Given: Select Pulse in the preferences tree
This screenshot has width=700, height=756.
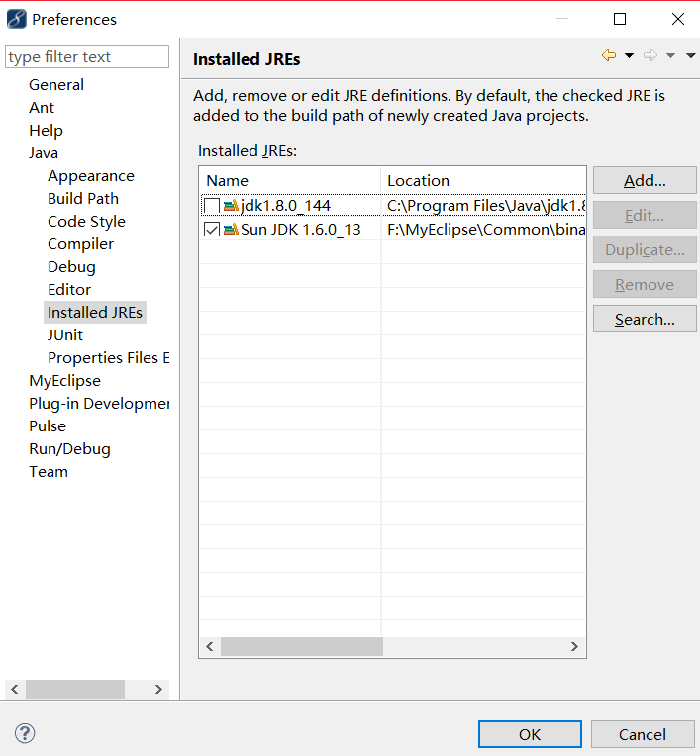Looking at the screenshot, I should pyautogui.click(x=48, y=426).
